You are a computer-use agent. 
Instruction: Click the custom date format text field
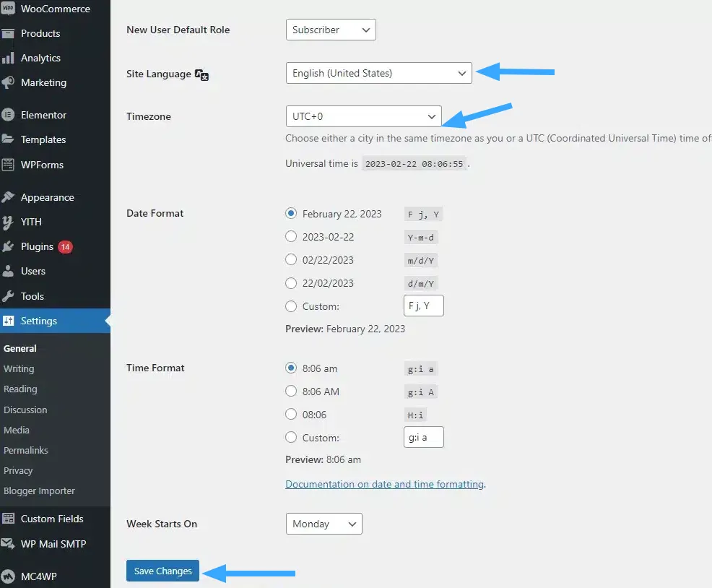point(423,306)
